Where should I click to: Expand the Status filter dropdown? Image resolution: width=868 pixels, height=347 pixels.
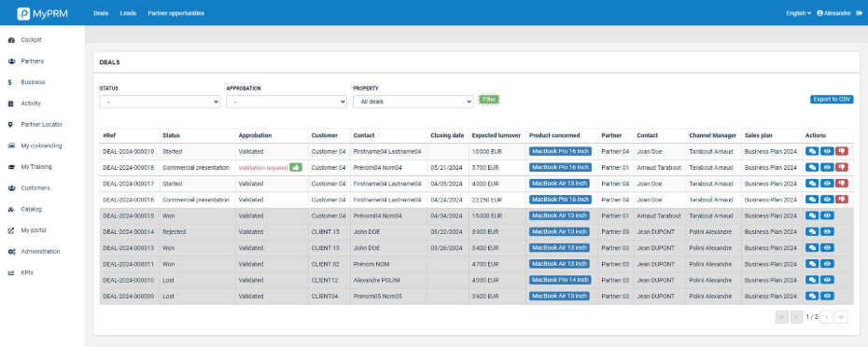click(160, 102)
